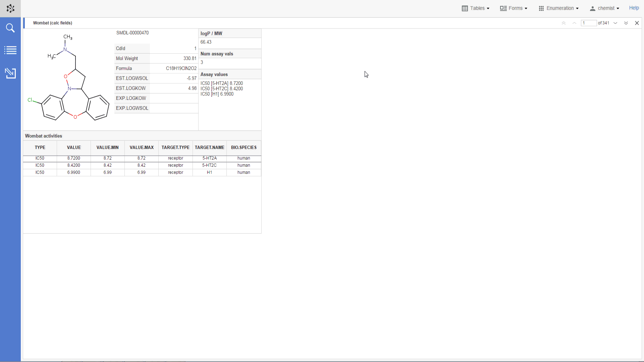Click the chemist user icon
This screenshot has width=644, height=362.
593,8
